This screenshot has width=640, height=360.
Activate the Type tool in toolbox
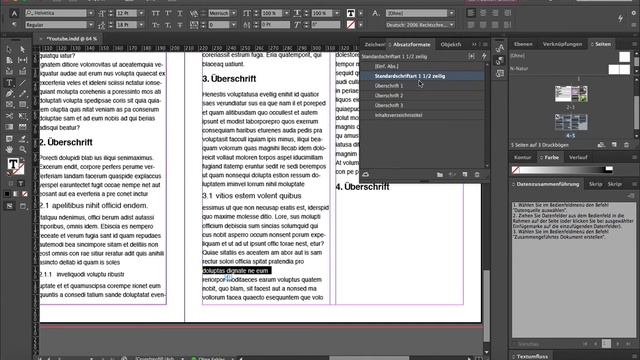[9, 83]
